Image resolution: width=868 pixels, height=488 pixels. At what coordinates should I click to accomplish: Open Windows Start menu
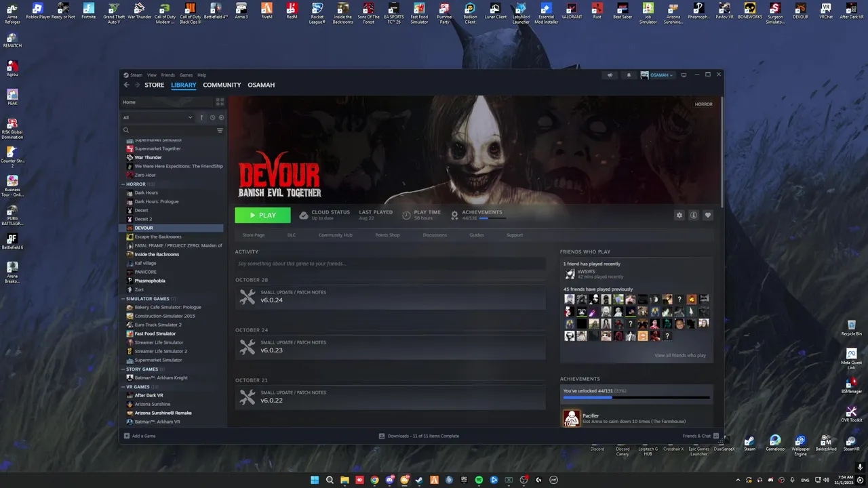[x=315, y=480]
